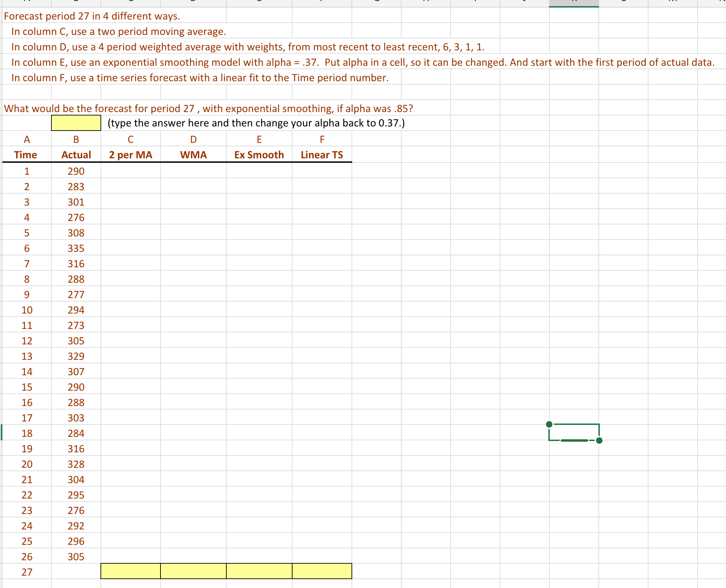This screenshot has height=588, width=726.
Task: Click the 'Ex Smooth' header cell
Action: [259, 155]
